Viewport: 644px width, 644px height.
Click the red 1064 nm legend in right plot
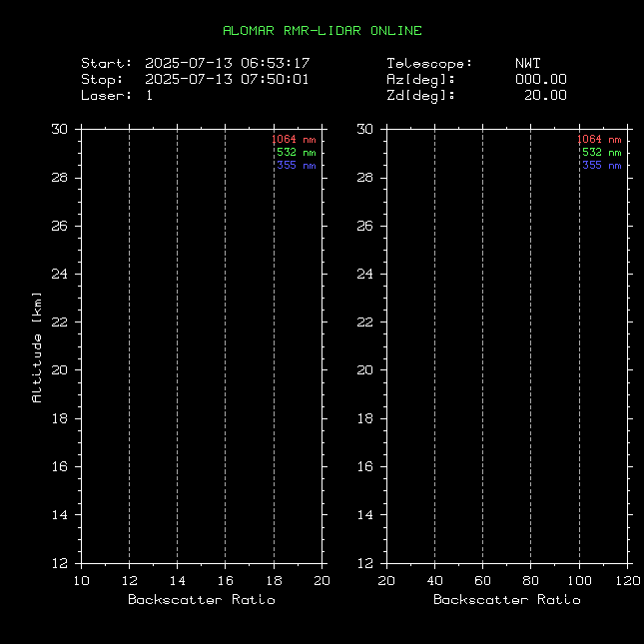599,140
